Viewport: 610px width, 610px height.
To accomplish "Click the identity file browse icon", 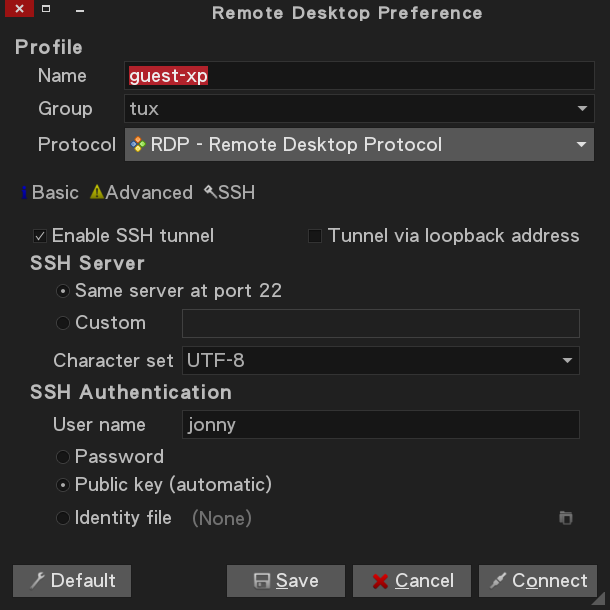I will pos(566,518).
